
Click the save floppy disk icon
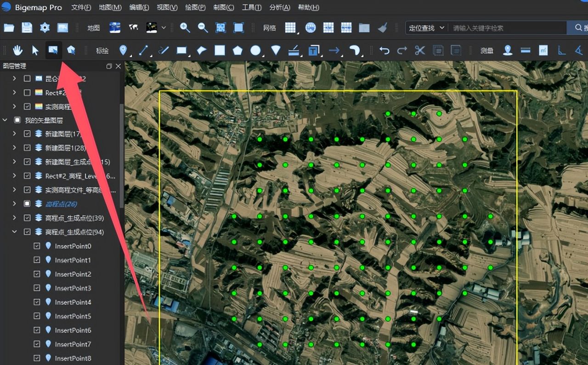pos(27,28)
